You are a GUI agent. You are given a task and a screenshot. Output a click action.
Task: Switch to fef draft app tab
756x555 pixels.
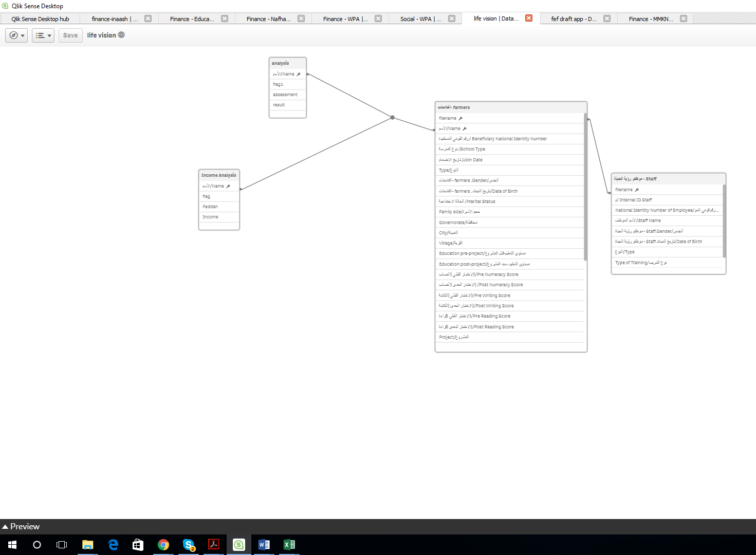pos(574,19)
